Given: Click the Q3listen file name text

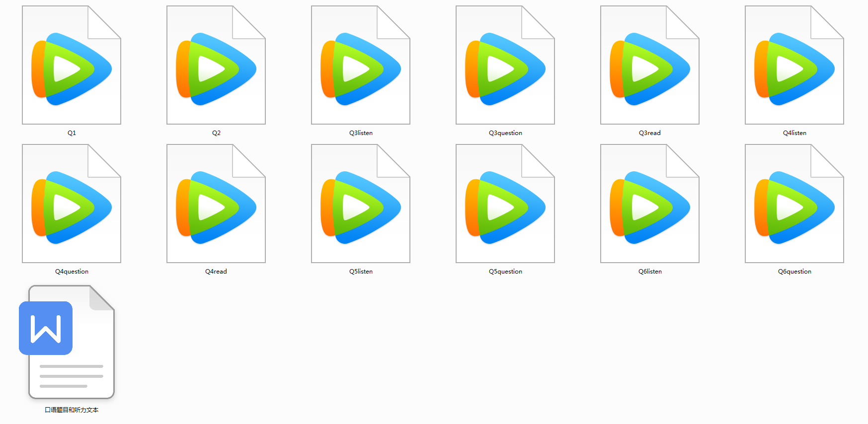Looking at the screenshot, I should point(361,133).
